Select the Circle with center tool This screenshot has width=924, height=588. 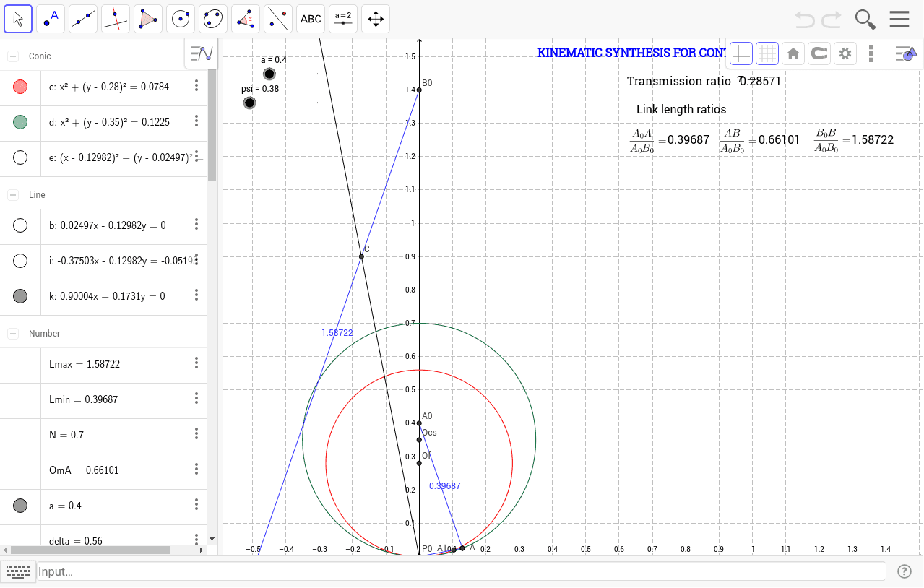(181, 19)
